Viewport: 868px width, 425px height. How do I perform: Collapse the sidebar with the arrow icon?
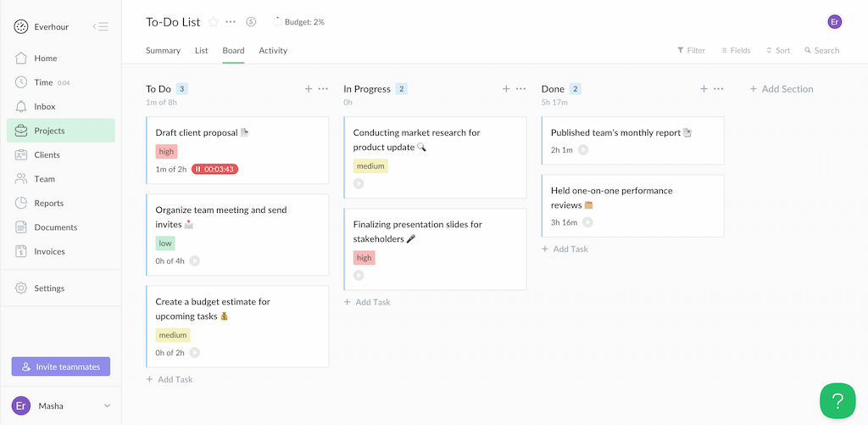(x=101, y=26)
